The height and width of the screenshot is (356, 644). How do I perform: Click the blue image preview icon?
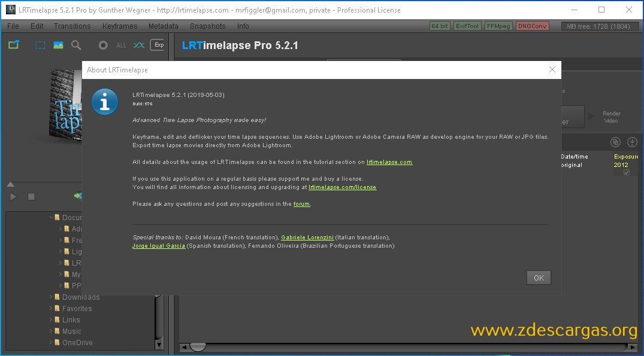tap(58, 45)
